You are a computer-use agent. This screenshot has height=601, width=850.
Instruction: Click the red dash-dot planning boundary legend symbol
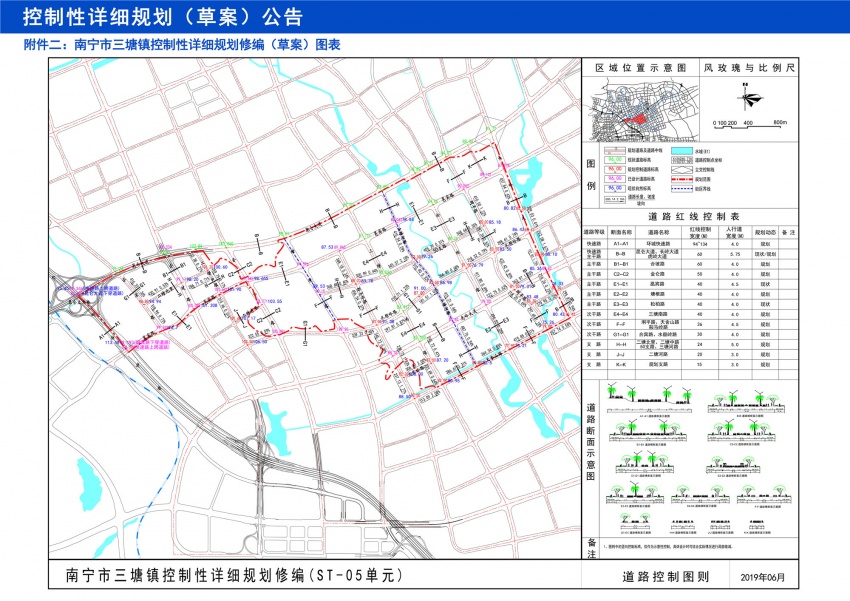682,179
